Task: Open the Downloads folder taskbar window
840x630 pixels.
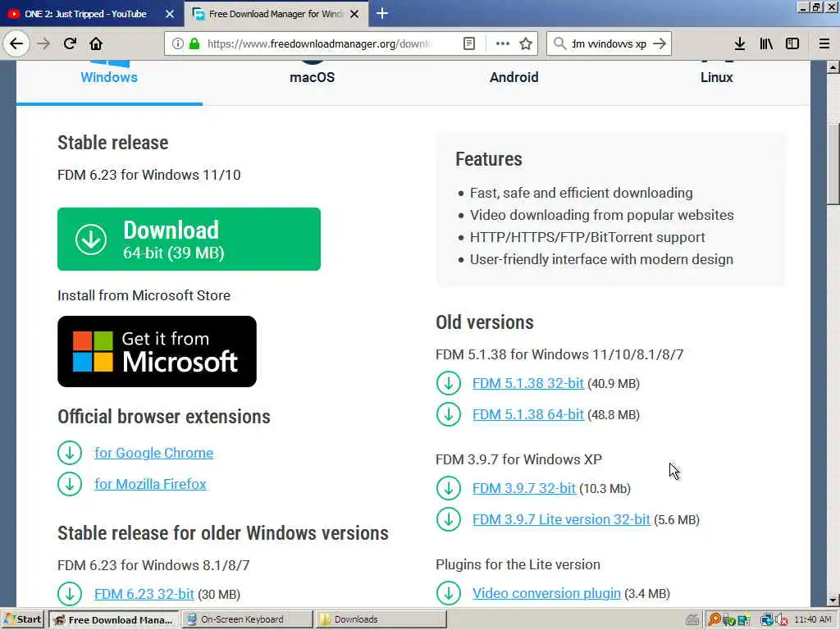Action: tap(380, 619)
